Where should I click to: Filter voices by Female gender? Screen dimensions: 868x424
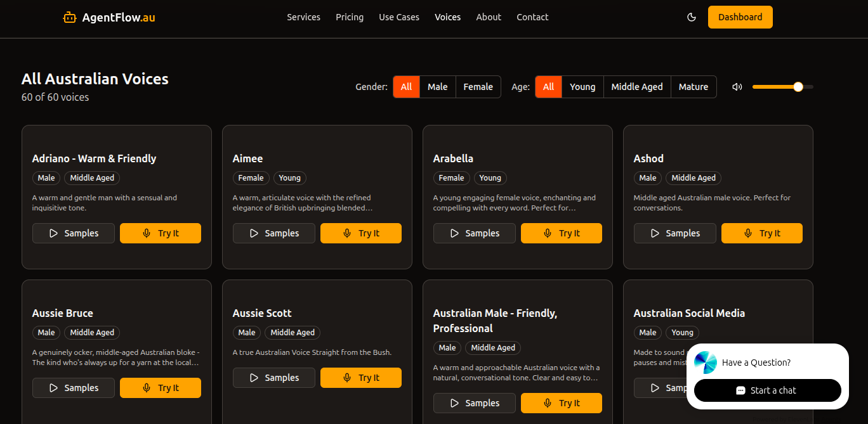coord(478,87)
